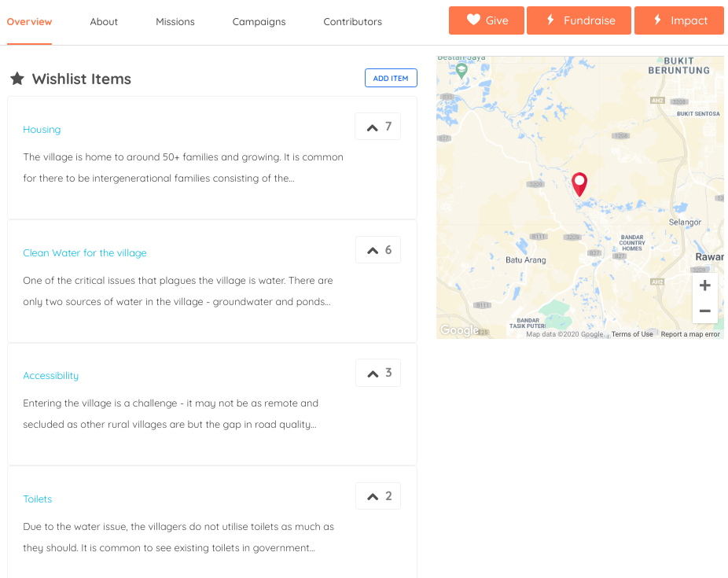This screenshot has width=728, height=578.
Task: Click the Give button
Action: (486, 20)
